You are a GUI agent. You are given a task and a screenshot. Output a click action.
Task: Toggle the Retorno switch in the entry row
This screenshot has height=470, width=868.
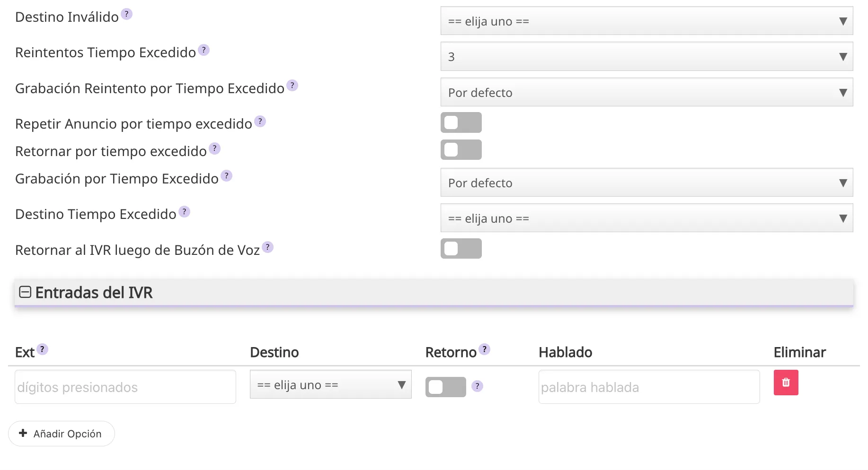[445, 386]
